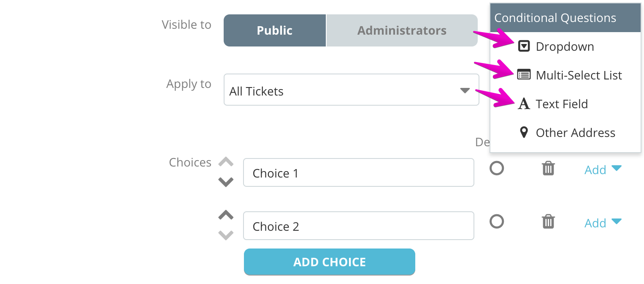Screen dimensions: 644x284
Task: Expand the Add dropdown for Choice 2
Action: (x=603, y=223)
